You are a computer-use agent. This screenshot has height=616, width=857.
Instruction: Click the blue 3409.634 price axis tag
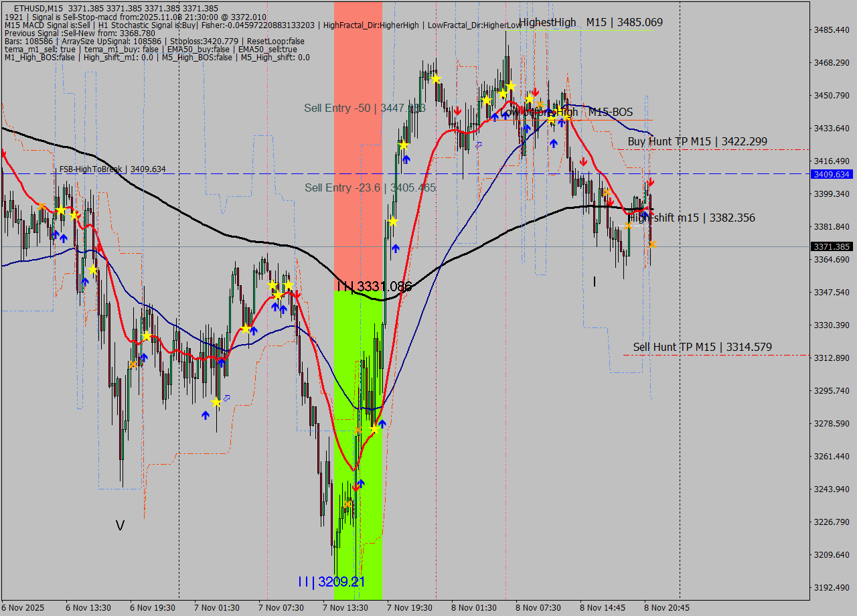pos(831,174)
